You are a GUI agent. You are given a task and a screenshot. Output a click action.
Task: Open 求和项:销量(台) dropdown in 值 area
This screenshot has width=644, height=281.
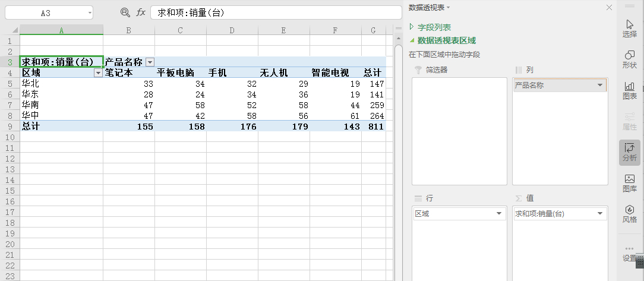[600, 214]
